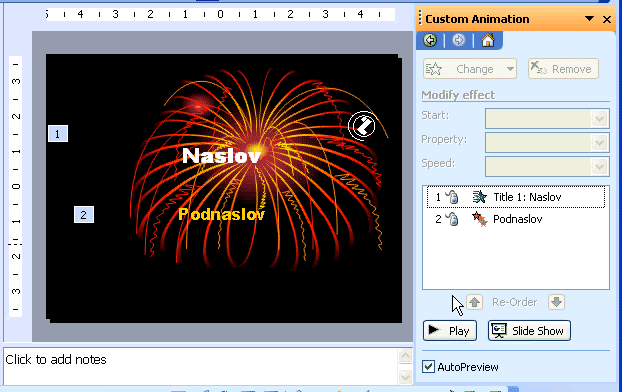Click the Title 1: Naslov effect star icon
The image size is (622, 392).
coord(480,197)
